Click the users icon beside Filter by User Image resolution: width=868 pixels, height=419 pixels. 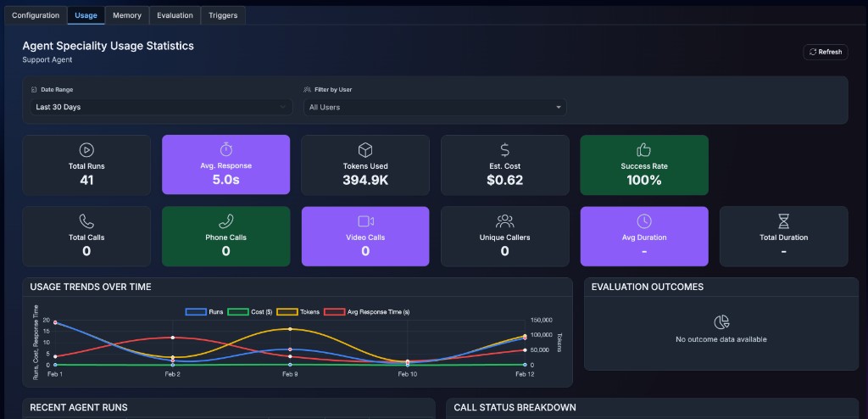307,90
